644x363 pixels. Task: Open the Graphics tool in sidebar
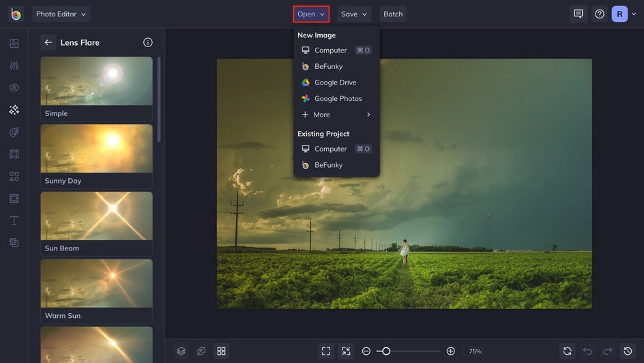14,176
